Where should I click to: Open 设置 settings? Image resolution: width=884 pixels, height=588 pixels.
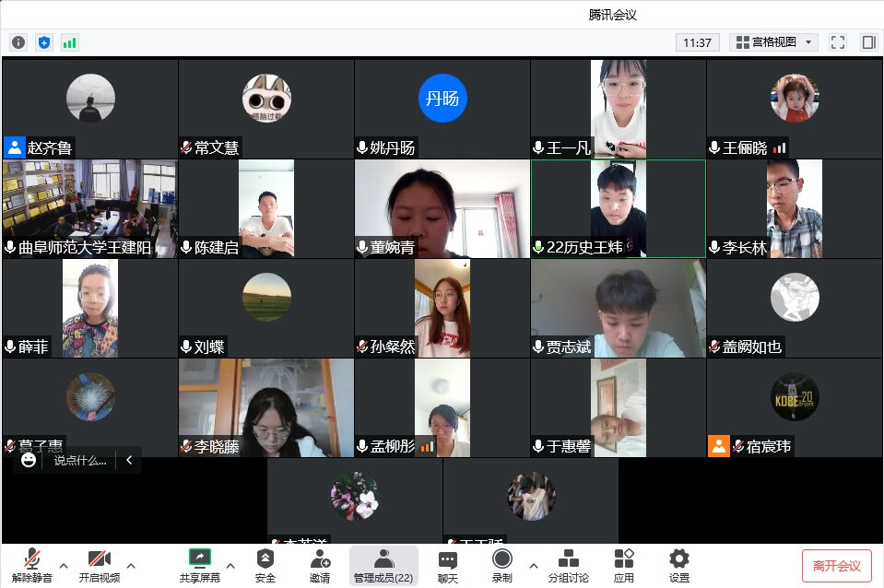tap(679, 565)
